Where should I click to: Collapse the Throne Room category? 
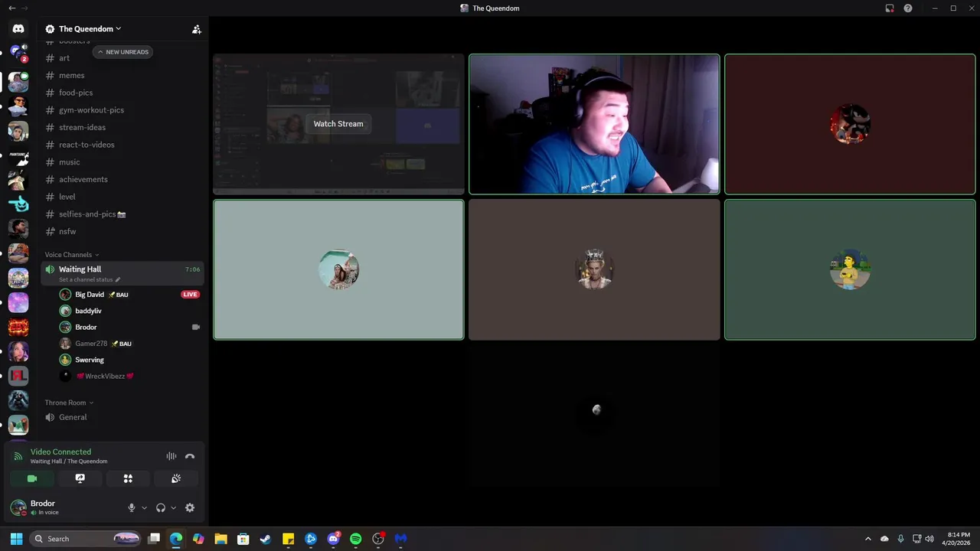[x=69, y=403]
